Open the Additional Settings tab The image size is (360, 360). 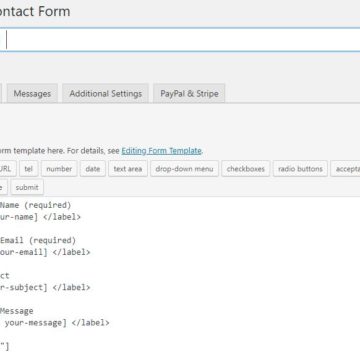point(106,93)
